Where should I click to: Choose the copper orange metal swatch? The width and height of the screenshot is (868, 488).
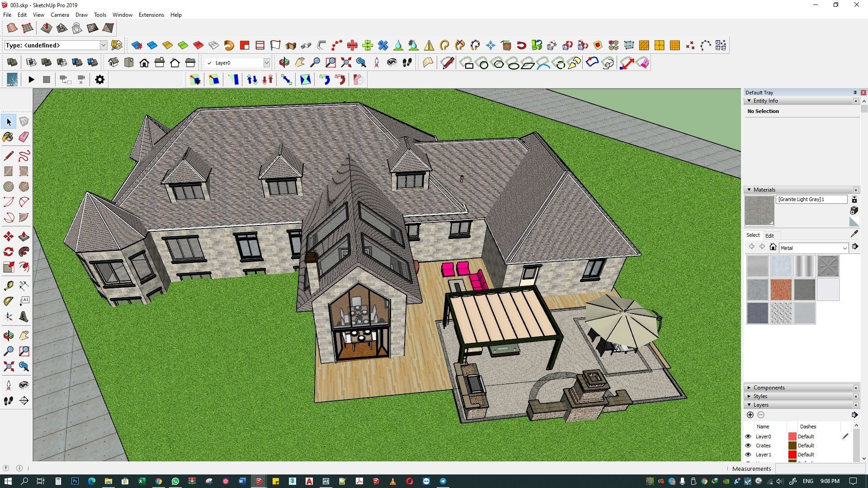[781, 289]
